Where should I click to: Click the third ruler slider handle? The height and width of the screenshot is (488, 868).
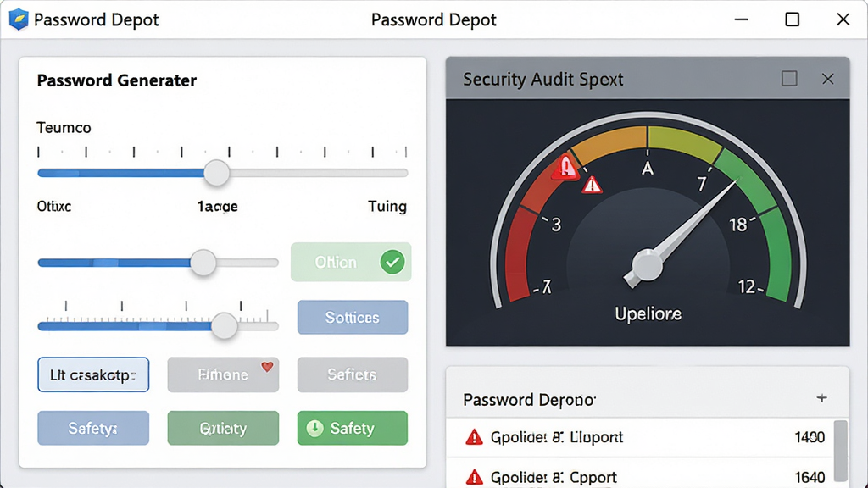point(224,326)
